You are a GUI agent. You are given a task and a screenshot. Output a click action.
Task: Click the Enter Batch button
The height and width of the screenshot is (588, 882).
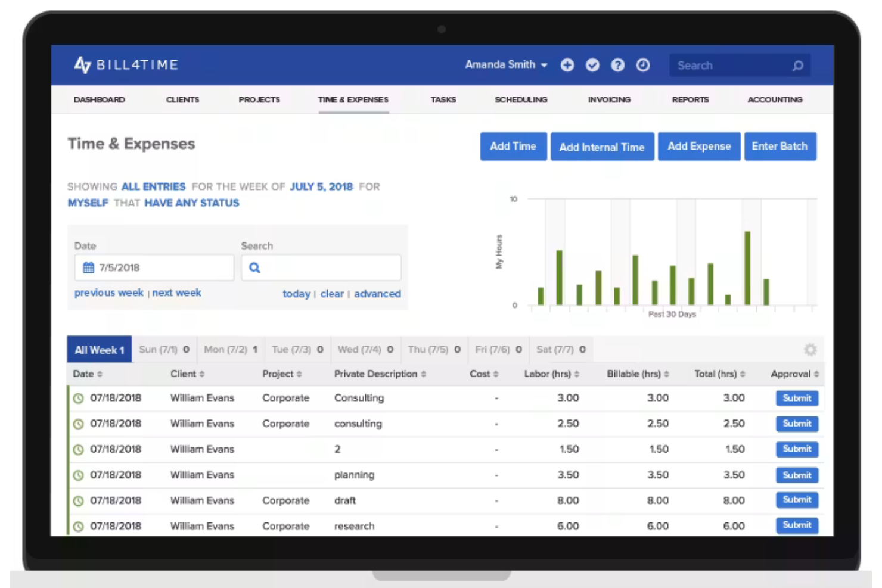780,147
